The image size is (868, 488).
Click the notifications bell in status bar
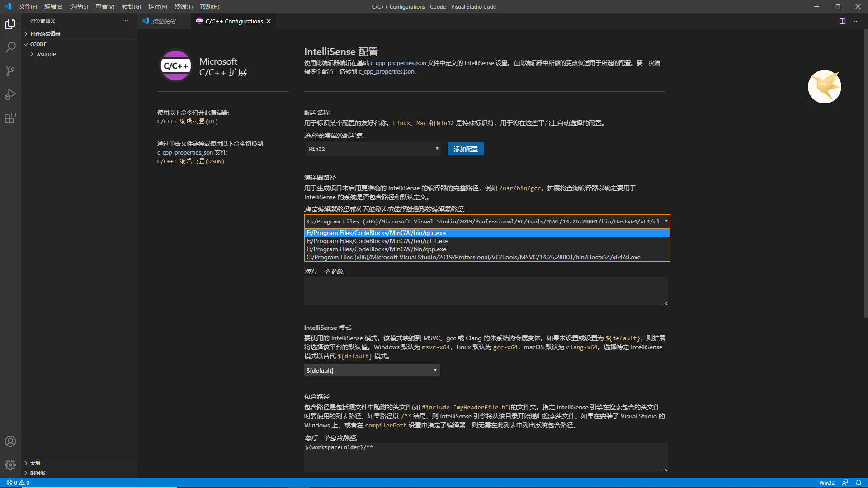coord(859,483)
